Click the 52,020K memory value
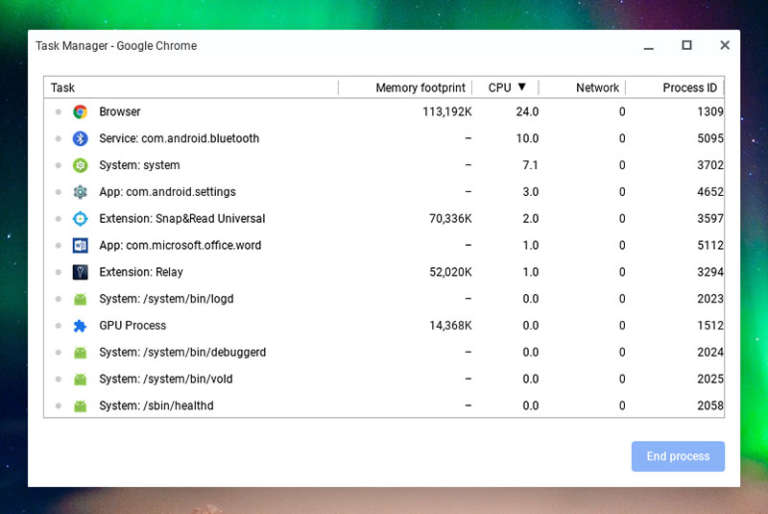Screen dimensions: 768x514 click(x=451, y=272)
